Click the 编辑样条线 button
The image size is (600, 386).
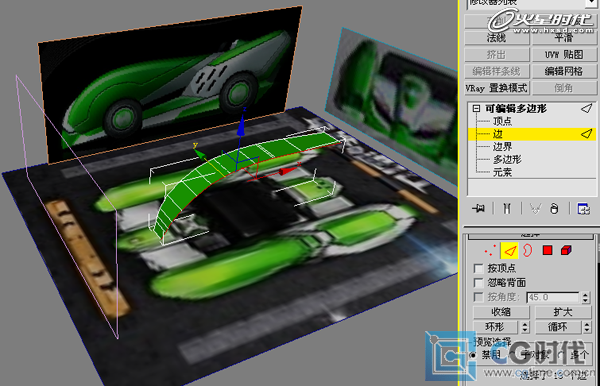497,71
